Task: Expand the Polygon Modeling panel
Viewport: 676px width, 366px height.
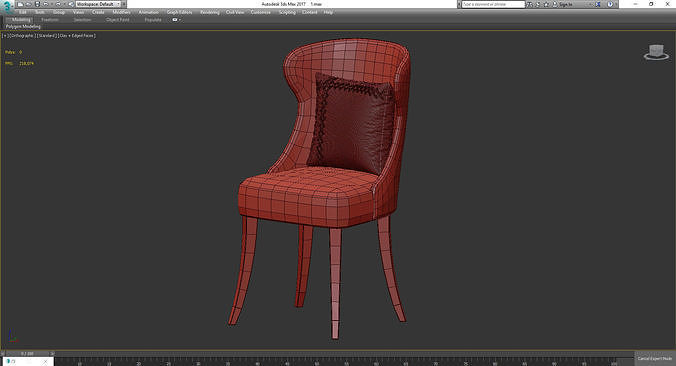Action: tap(23, 26)
